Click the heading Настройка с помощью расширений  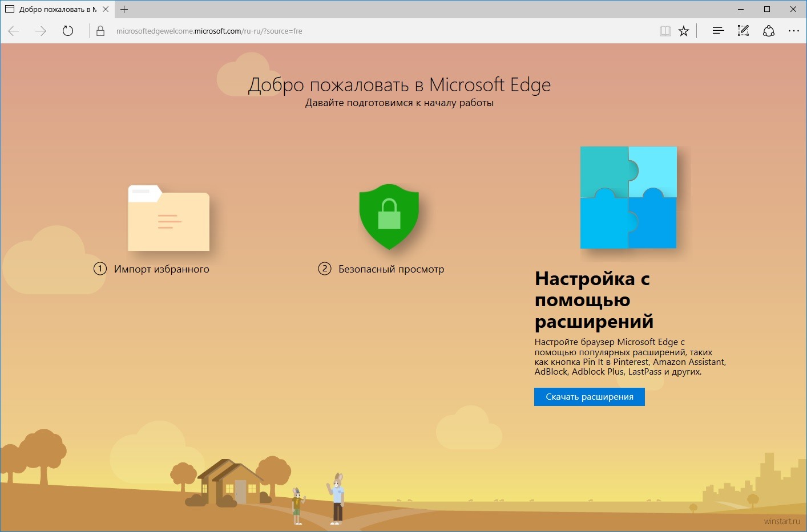[x=594, y=300]
